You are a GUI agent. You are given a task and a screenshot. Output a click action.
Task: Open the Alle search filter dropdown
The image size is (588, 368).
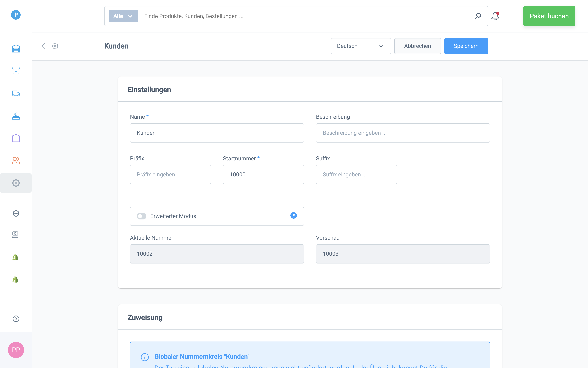coord(123,16)
